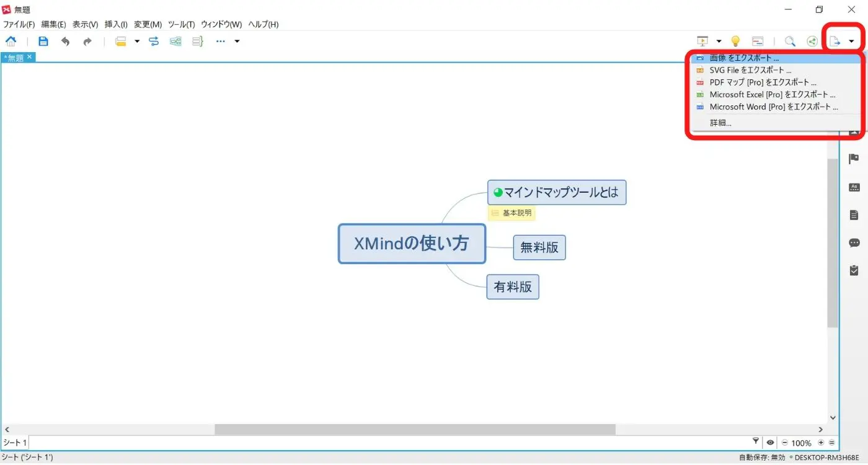Save the map with floppy disk icon
This screenshot has width=868, height=465.
coord(43,42)
